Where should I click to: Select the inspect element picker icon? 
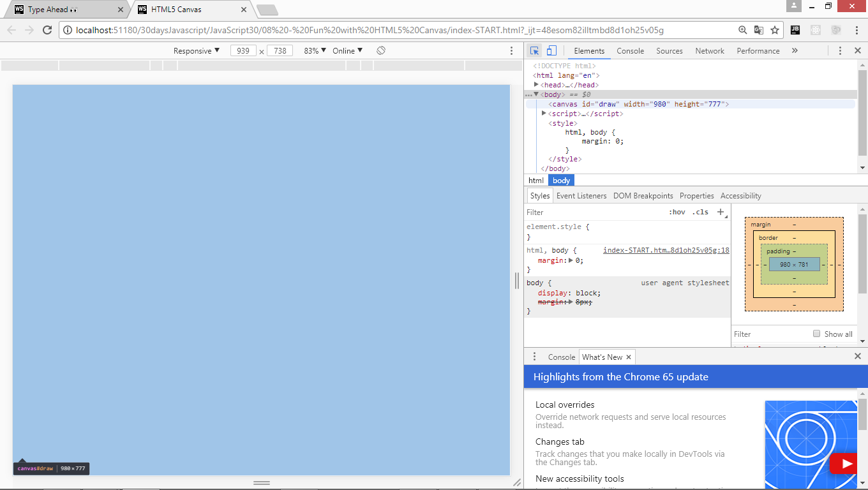coord(534,50)
